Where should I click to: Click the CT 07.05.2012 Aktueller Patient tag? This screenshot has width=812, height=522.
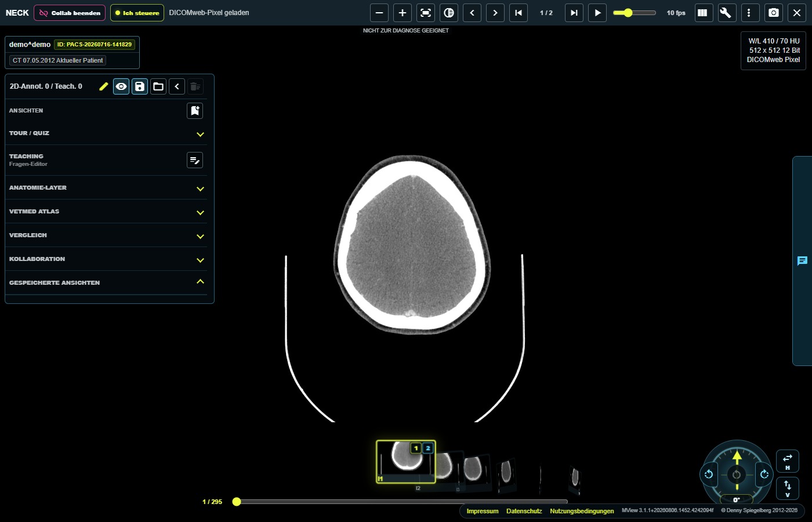click(x=58, y=60)
